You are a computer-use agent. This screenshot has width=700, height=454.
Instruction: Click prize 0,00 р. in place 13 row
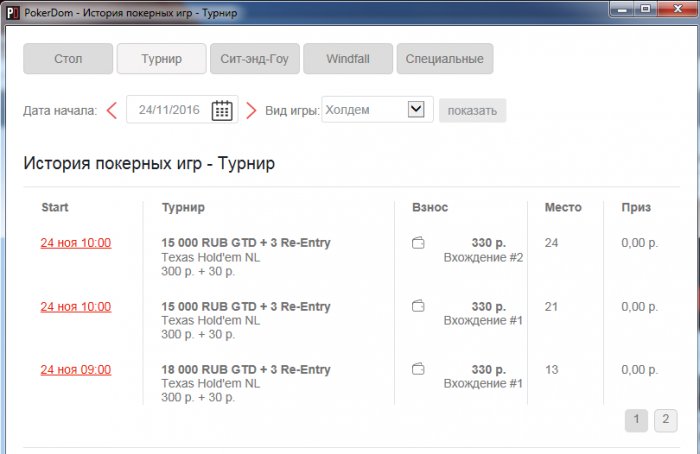[x=639, y=370]
